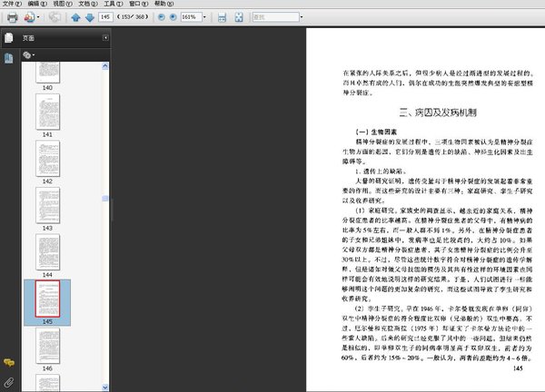Open the 文件 menu
The height and width of the screenshot is (392, 545).
(10, 4)
